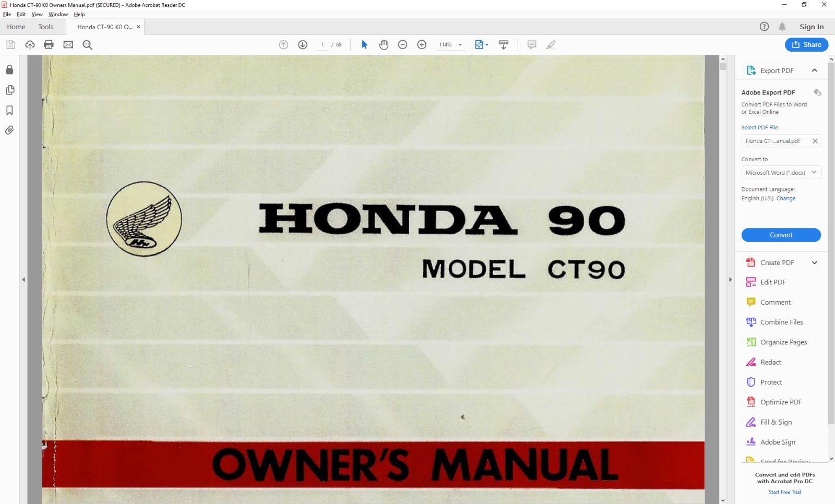Open the File menu
The width and height of the screenshot is (835, 504).
tap(7, 15)
